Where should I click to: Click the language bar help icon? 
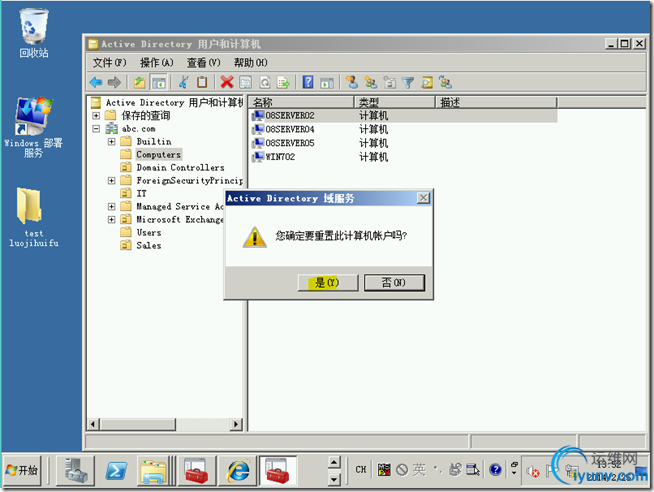[x=495, y=470]
